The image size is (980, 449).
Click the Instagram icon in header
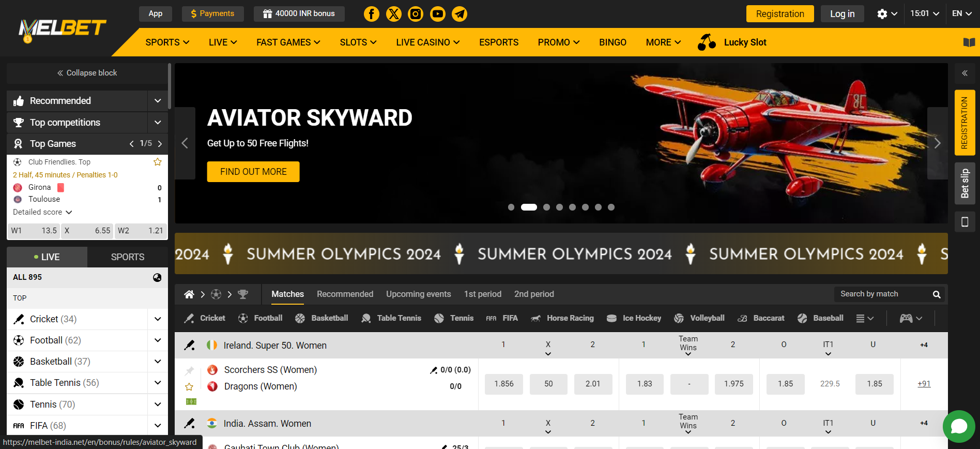(416, 14)
